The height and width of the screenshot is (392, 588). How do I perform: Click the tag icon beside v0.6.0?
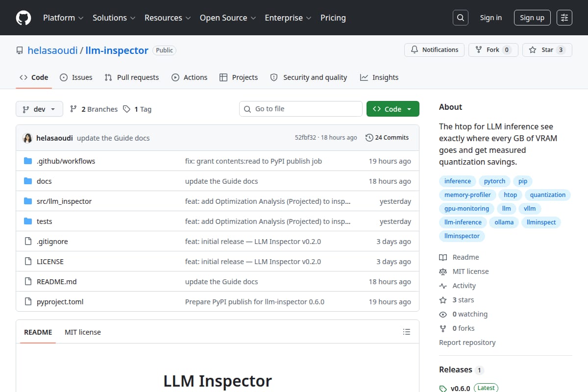pos(443,389)
